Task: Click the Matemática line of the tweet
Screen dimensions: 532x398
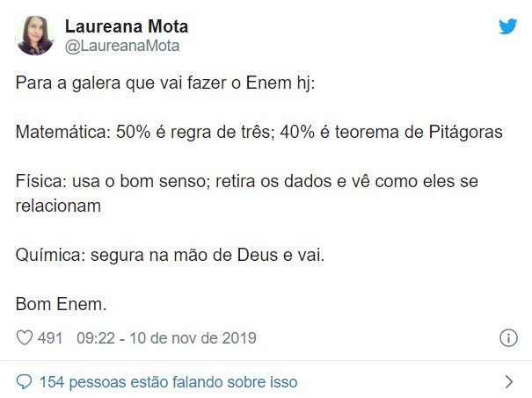Action: coord(259,132)
